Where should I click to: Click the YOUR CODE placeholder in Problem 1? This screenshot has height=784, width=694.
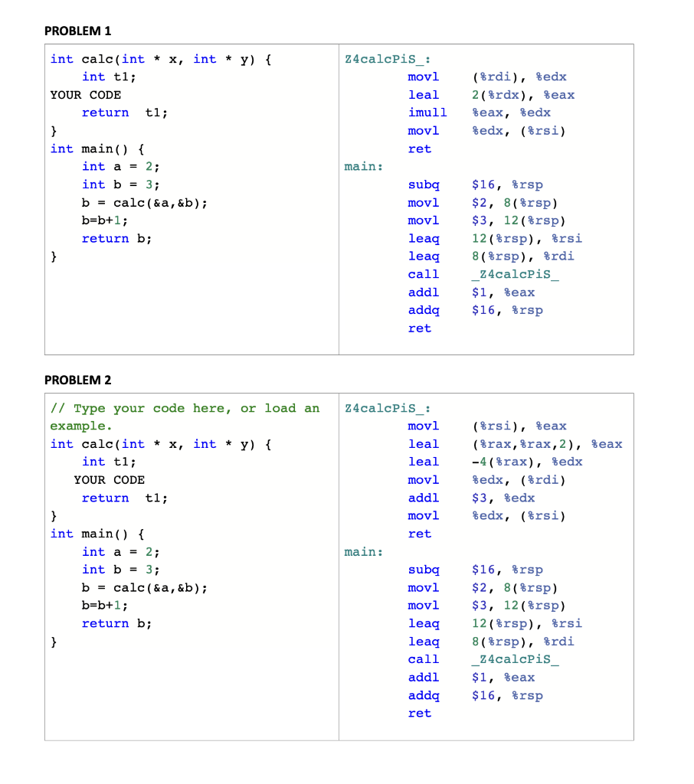(x=85, y=95)
